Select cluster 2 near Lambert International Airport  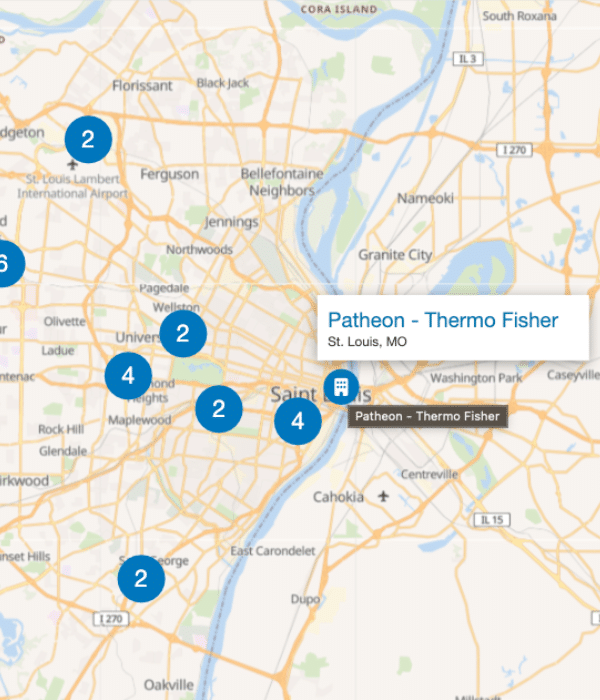pos(88,139)
